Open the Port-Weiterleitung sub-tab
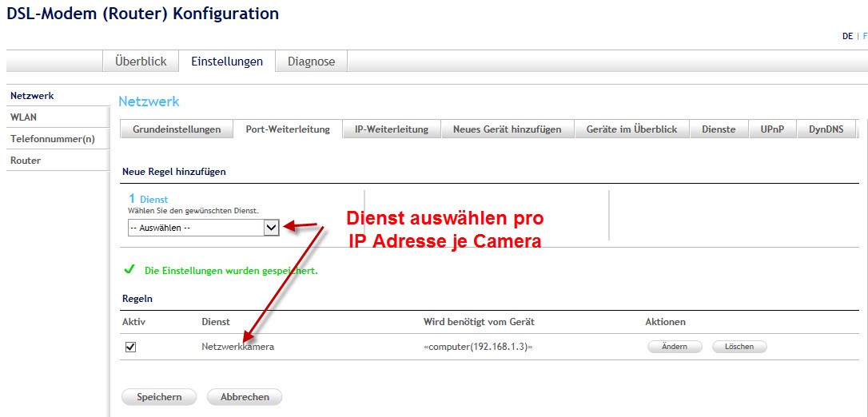Screen dimensions: 868x417 point(288,129)
